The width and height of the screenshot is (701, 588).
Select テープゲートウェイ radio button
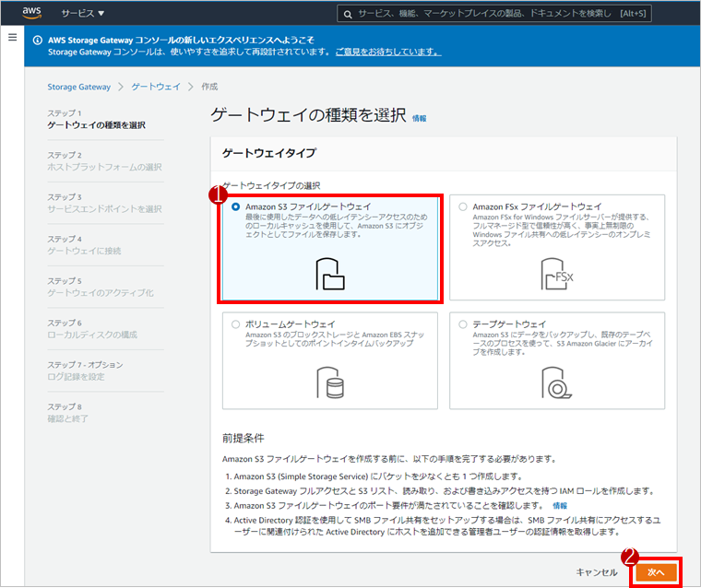pyautogui.click(x=463, y=324)
